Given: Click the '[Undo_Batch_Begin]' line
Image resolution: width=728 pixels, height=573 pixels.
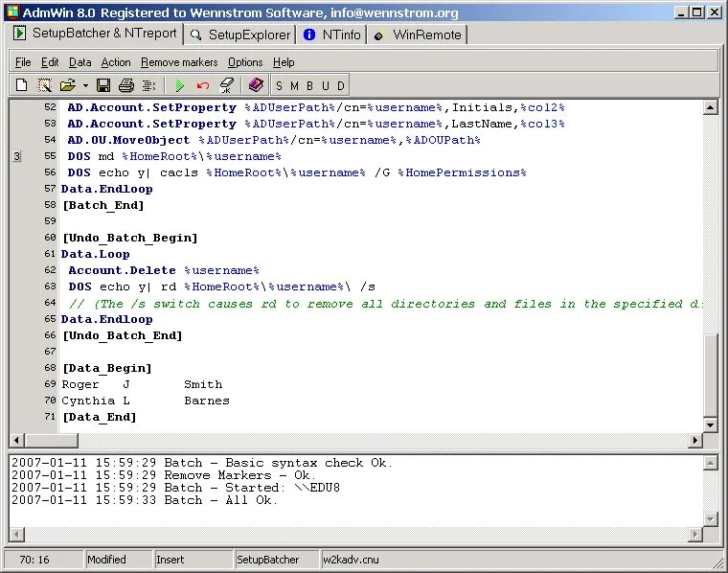Looking at the screenshot, I should [130, 238].
